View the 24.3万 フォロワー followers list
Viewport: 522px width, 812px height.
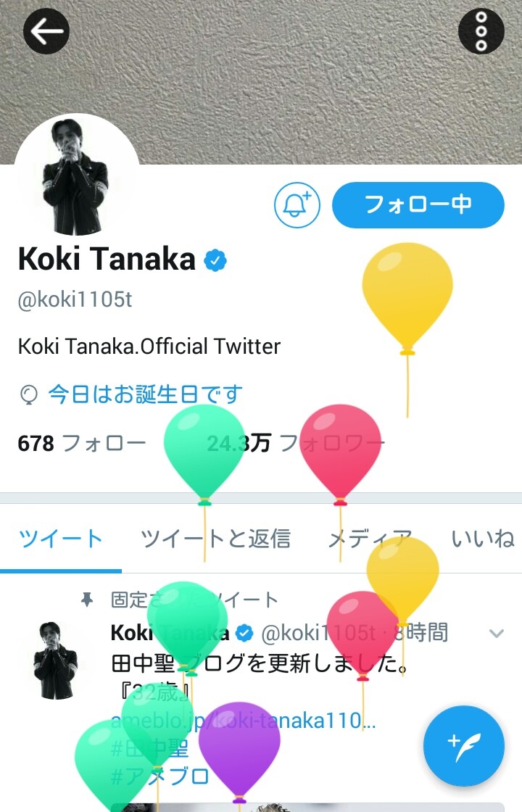point(296,443)
